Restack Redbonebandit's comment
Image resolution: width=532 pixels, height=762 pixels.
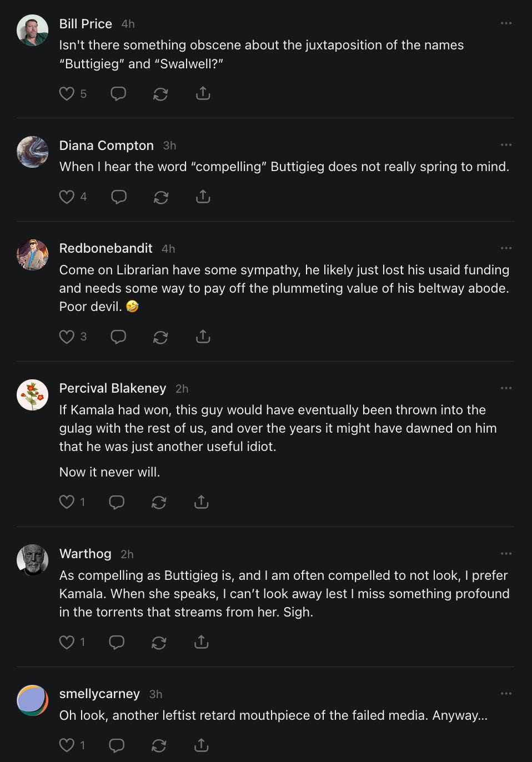coord(160,337)
